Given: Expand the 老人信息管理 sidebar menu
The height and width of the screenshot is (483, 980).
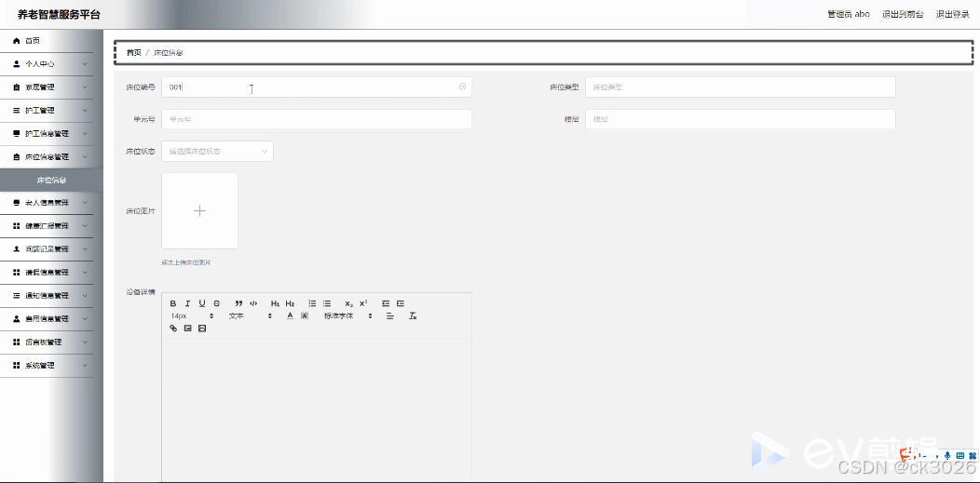Looking at the screenshot, I should (x=47, y=203).
